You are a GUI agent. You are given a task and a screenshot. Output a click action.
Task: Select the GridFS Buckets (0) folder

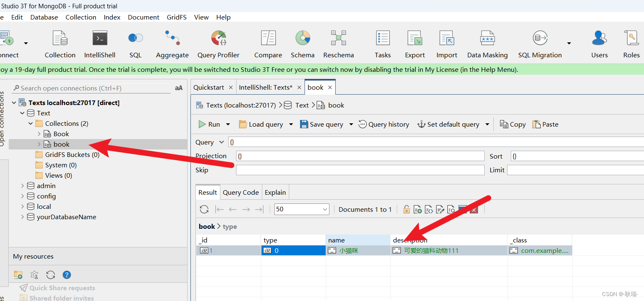[x=72, y=154]
